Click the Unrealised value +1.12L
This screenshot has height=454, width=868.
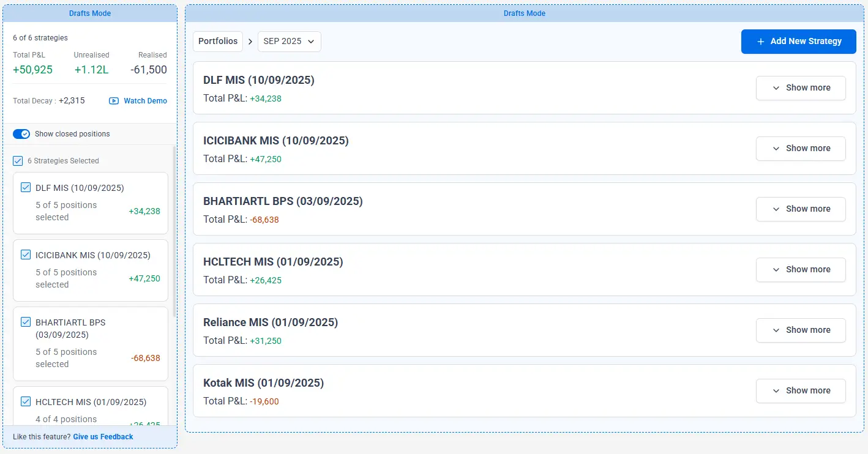point(91,70)
